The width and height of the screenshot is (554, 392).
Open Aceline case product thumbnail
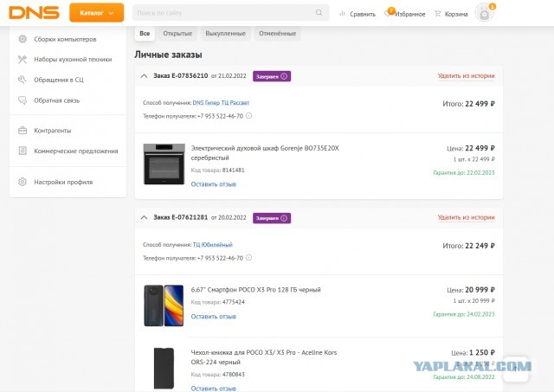(164, 368)
